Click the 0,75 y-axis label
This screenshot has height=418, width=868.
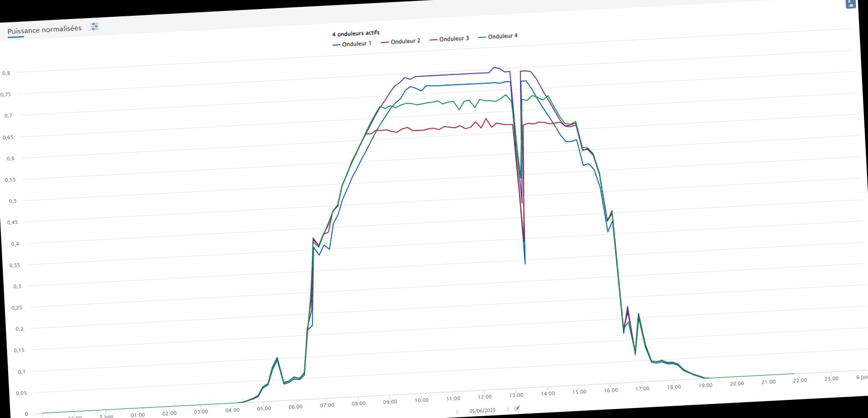(6, 95)
